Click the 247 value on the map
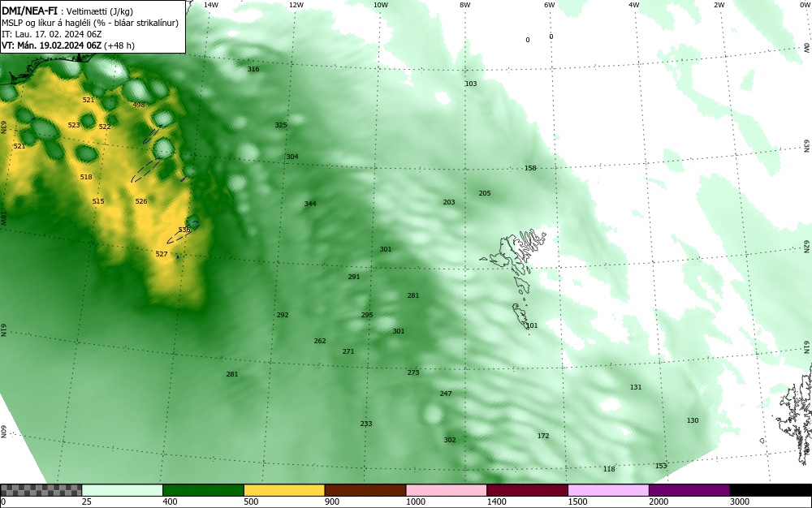 pos(446,394)
